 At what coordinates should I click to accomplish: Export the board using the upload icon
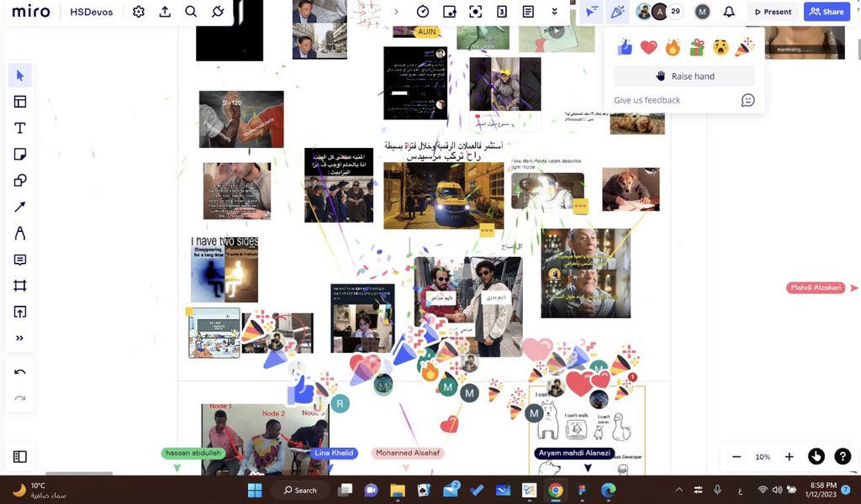tap(165, 12)
